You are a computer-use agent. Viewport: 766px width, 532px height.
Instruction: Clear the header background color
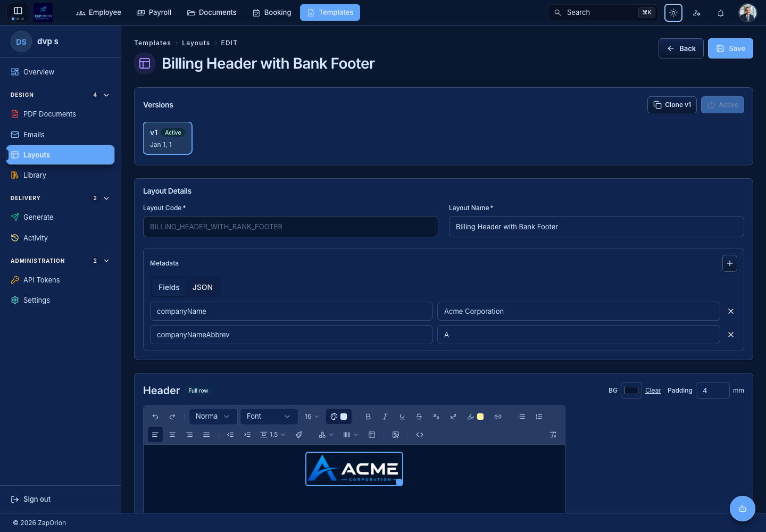[x=653, y=390]
